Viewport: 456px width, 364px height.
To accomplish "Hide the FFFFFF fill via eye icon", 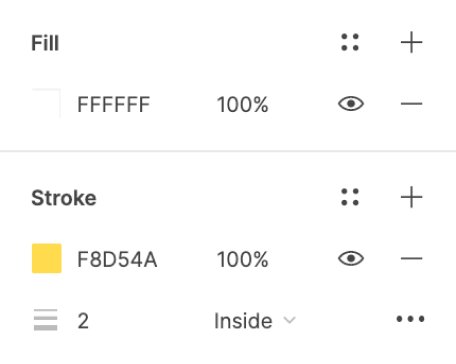I will point(351,104).
